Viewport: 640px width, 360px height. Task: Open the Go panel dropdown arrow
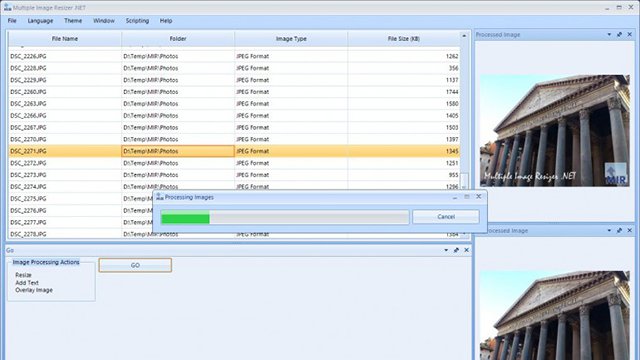(446, 250)
